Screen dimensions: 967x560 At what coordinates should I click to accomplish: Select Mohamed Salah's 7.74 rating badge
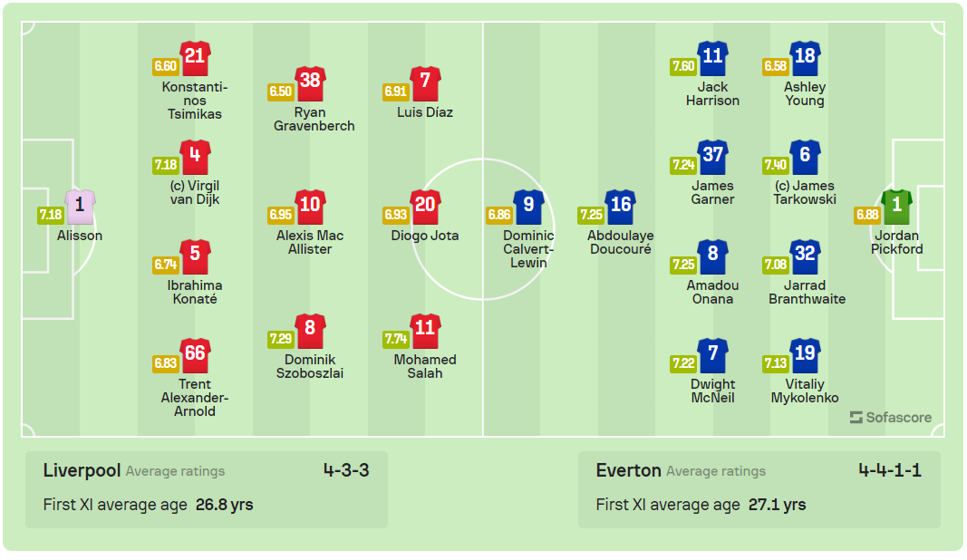pyautogui.click(x=396, y=339)
